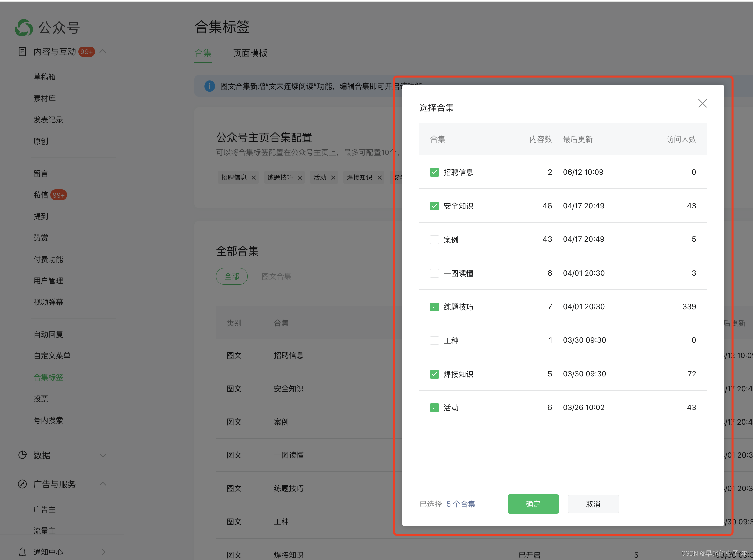Click the blue info icon in banner
Image resolution: width=753 pixels, height=560 pixels.
point(210,86)
